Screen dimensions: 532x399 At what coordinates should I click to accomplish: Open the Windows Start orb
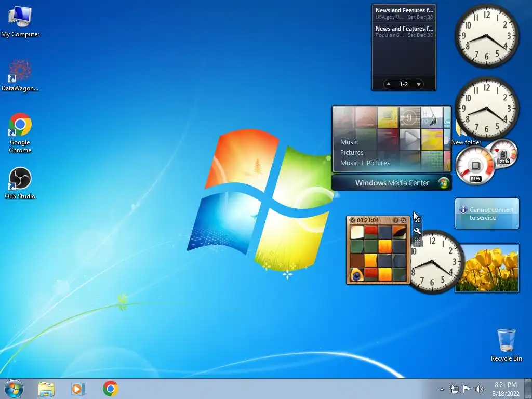[14, 389]
